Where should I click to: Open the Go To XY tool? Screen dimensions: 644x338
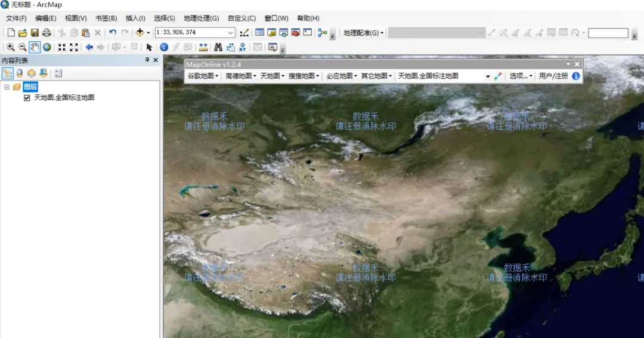(x=242, y=47)
